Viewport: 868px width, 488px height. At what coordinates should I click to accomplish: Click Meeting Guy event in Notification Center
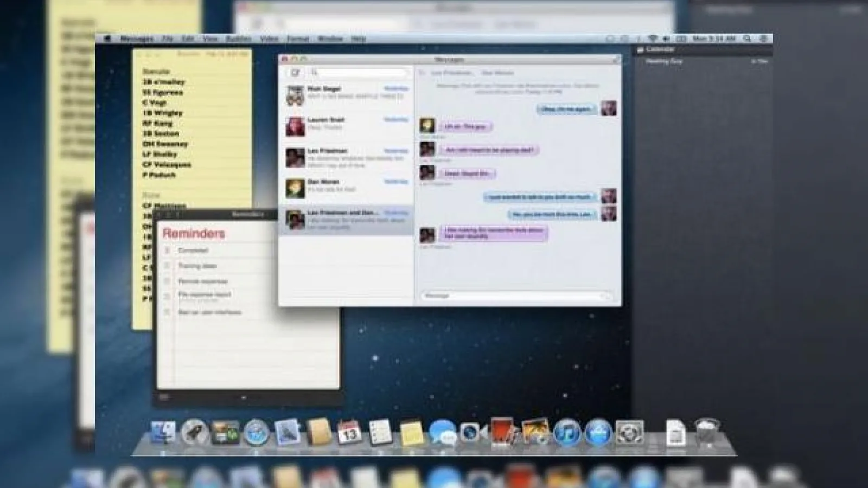(663, 61)
